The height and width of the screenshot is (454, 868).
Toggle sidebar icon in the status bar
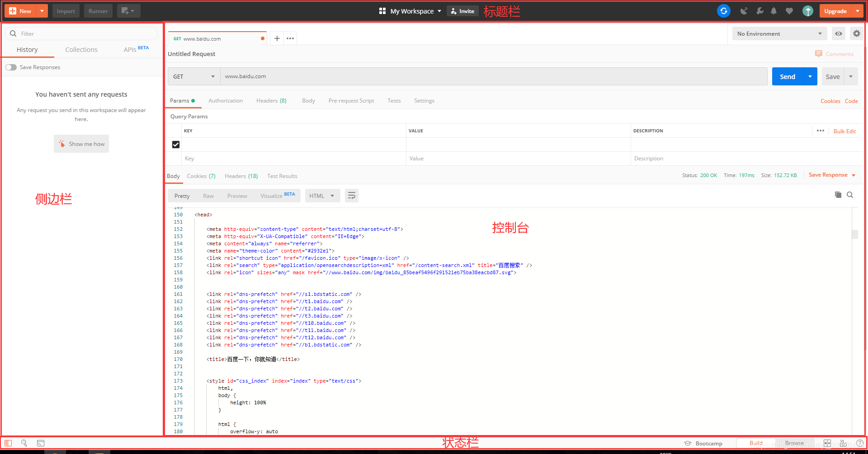click(8, 443)
